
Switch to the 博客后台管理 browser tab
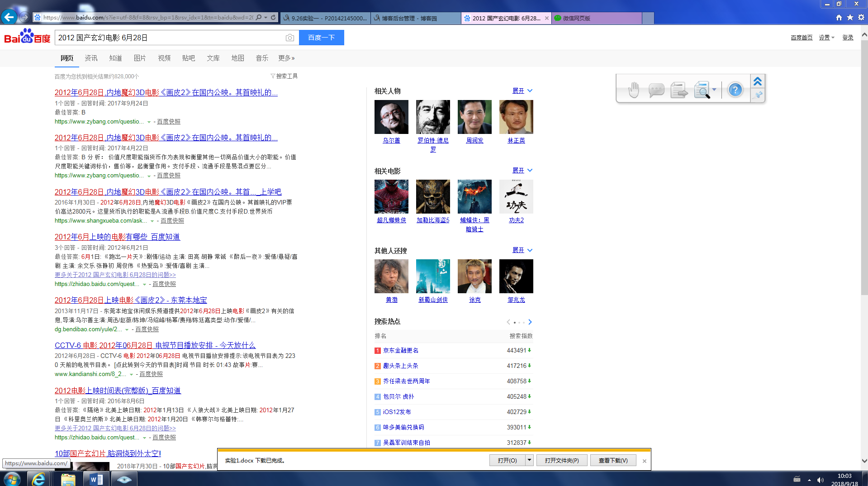[x=416, y=18]
